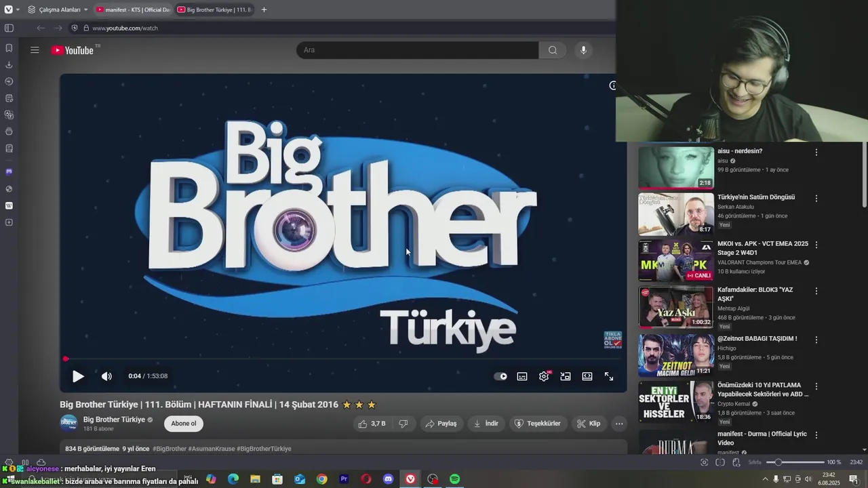Open page actions in status bar
This screenshot has height=488, width=868.
[735, 462]
